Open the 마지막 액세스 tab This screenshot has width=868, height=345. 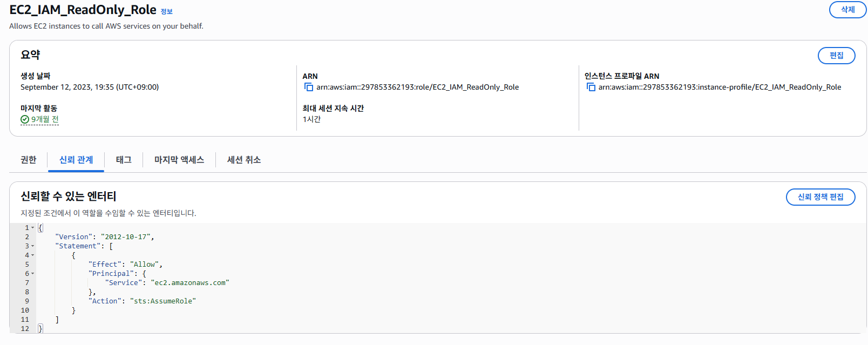click(x=179, y=160)
